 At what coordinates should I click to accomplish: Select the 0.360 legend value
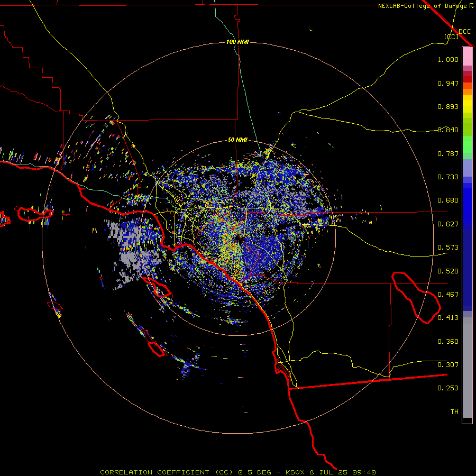[x=448, y=342]
